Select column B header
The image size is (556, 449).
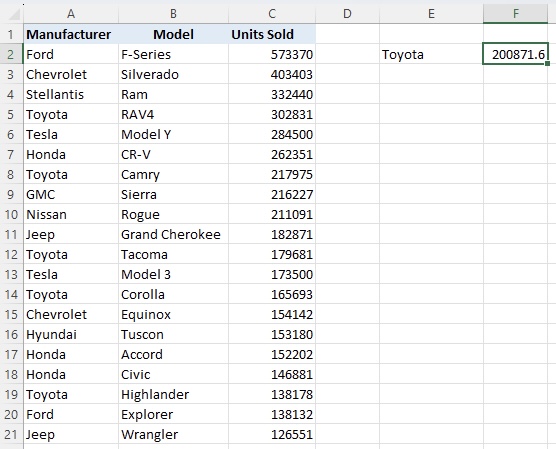click(173, 14)
